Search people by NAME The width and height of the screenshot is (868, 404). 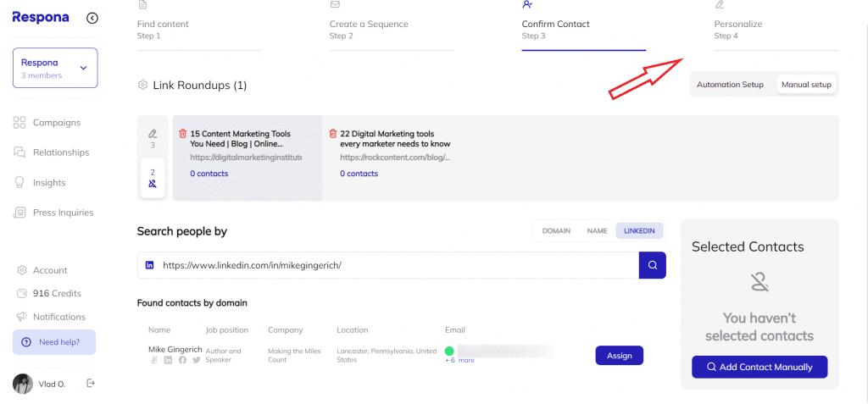(x=597, y=230)
